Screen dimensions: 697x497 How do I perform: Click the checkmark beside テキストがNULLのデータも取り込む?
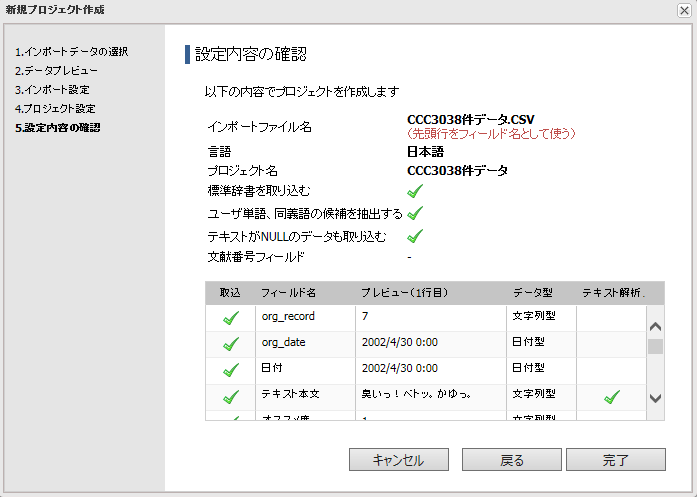415,236
